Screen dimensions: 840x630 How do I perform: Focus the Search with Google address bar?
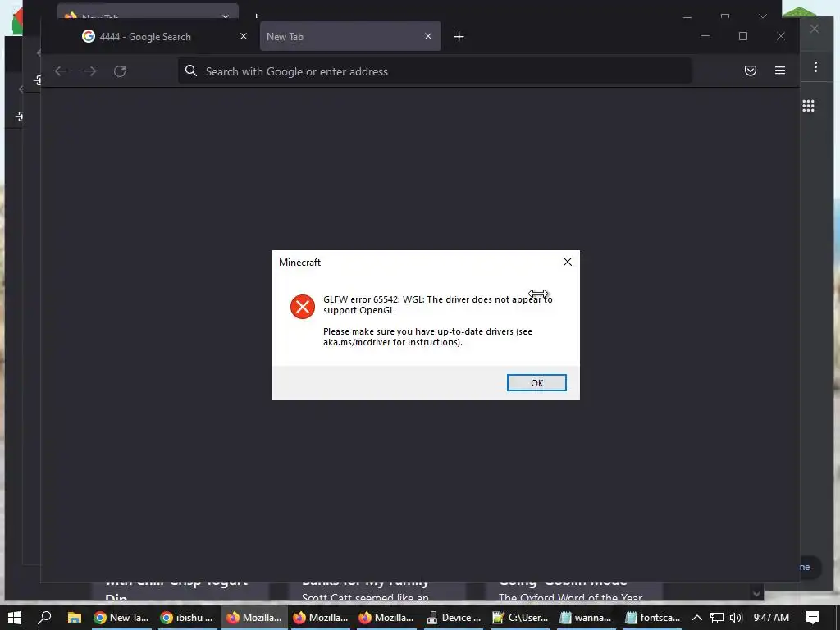click(x=435, y=71)
